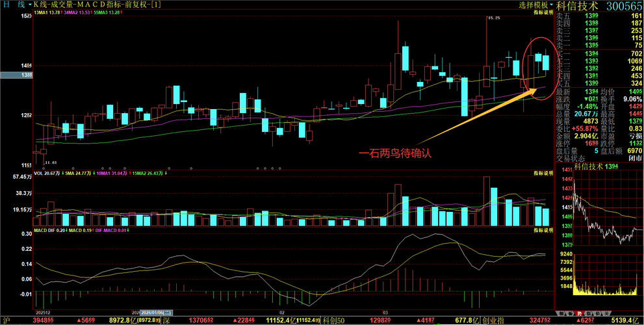Click the 科创50 index in status bar
Image resolution: width=644 pixels, height=325 pixels.
click(334, 320)
